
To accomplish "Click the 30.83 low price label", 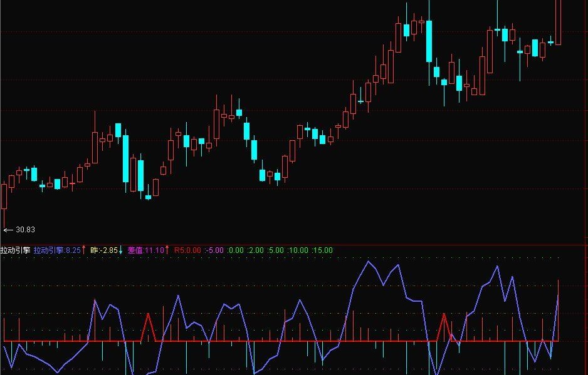I will pyautogui.click(x=26, y=230).
